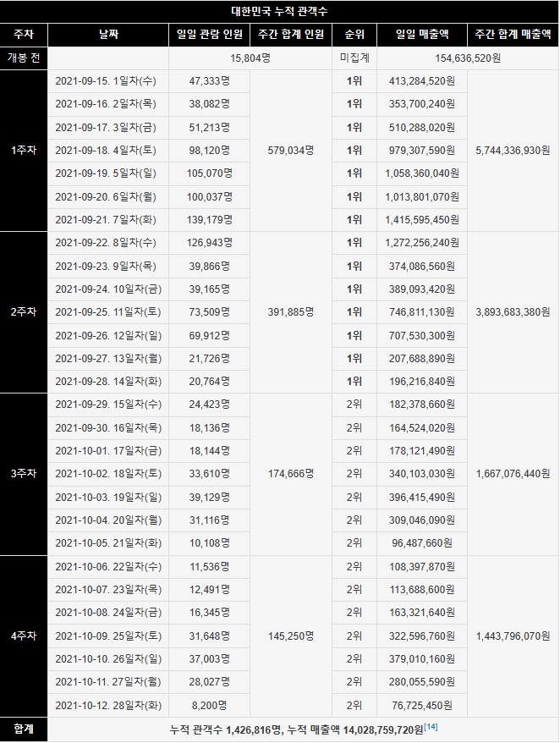Select week 3 total revenue '1,667,076,440원'
This screenshot has width=560, height=743.
(513, 473)
